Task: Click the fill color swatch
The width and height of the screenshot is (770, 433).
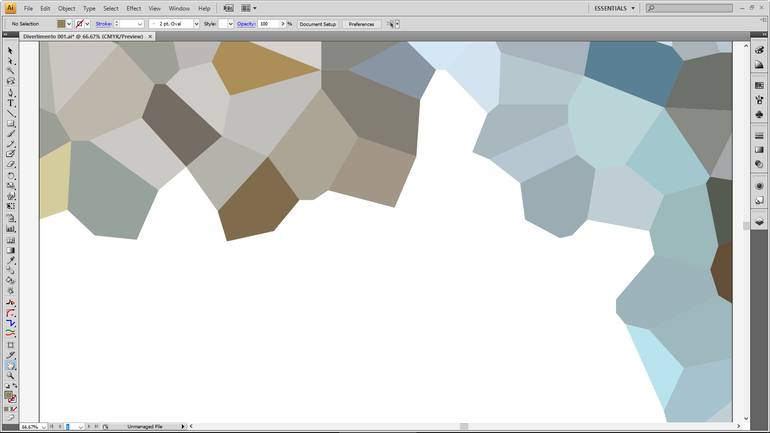Action: pyautogui.click(x=62, y=24)
